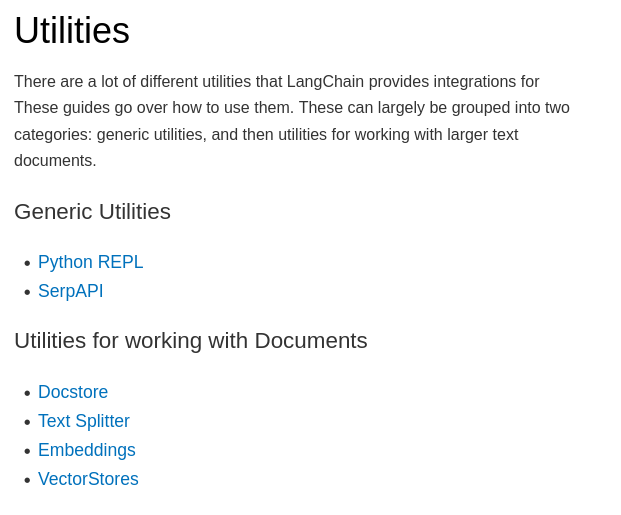Click the bullet beside VectorStores

[x=27, y=480]
